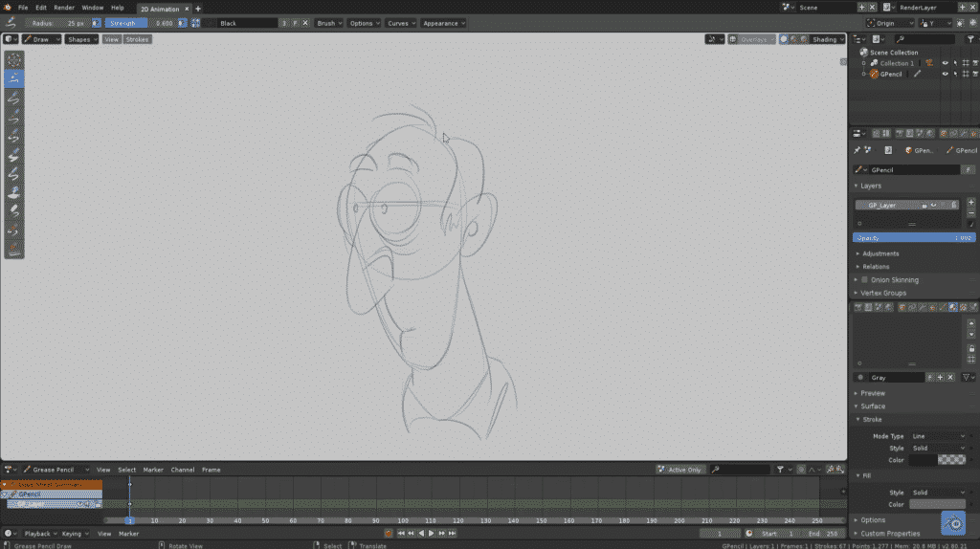Open the Brush dropdown in the tool settings
980x549 pixels.
pyautogui.click(x=329, y=23)
